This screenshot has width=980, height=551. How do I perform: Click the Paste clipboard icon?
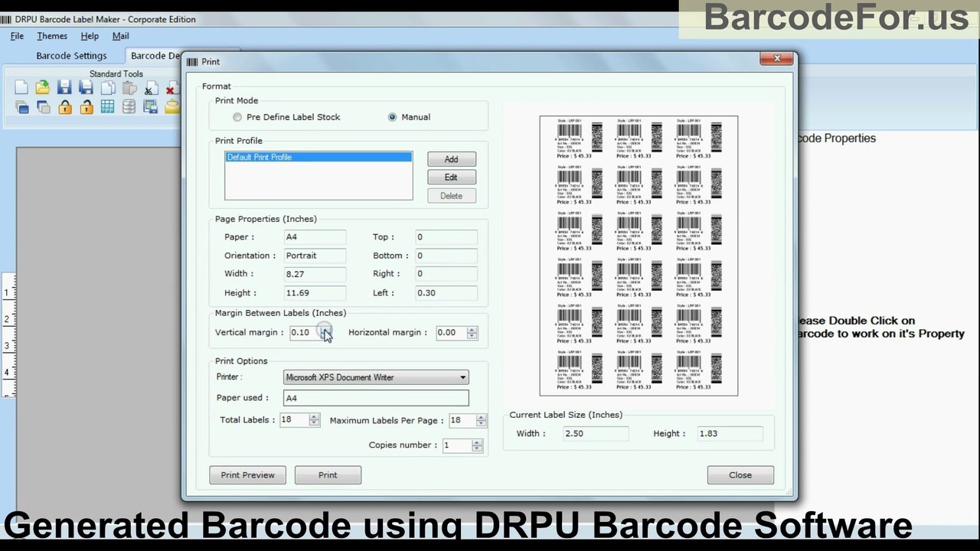point(129,88)
